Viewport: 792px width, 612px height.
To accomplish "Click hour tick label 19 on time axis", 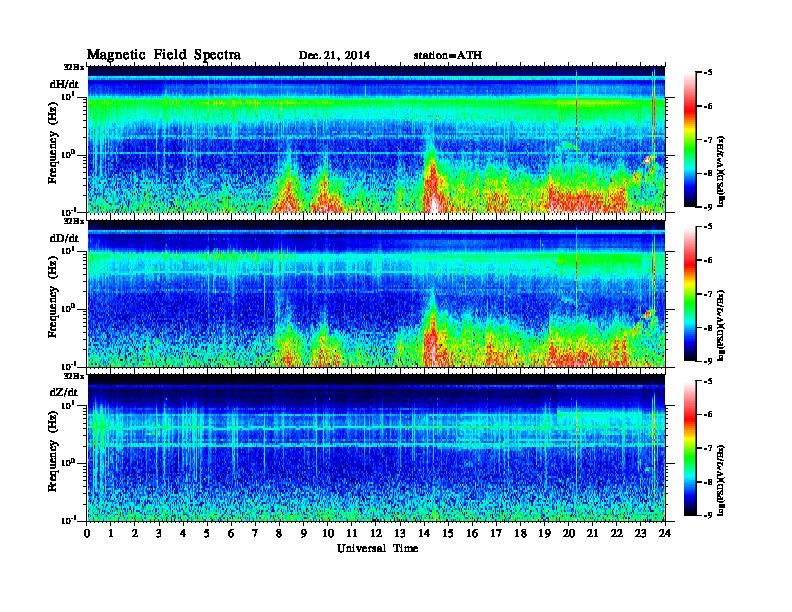I will (544, 533).
